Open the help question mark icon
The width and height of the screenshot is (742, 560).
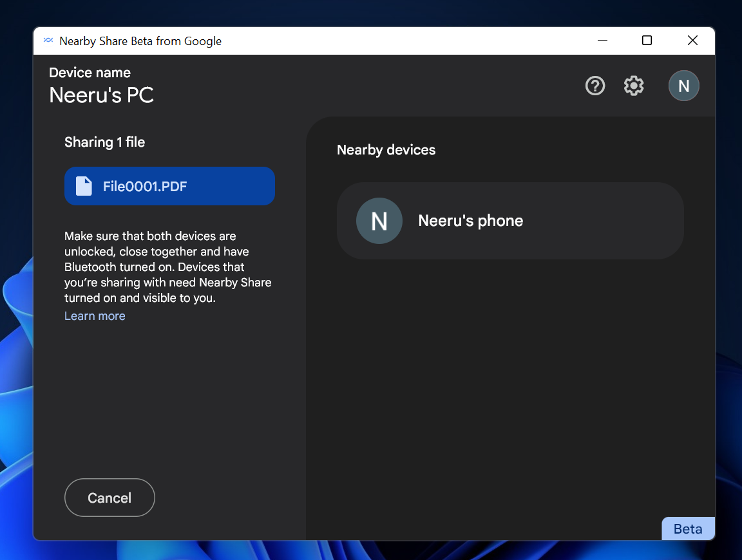(x=595, y=86)
